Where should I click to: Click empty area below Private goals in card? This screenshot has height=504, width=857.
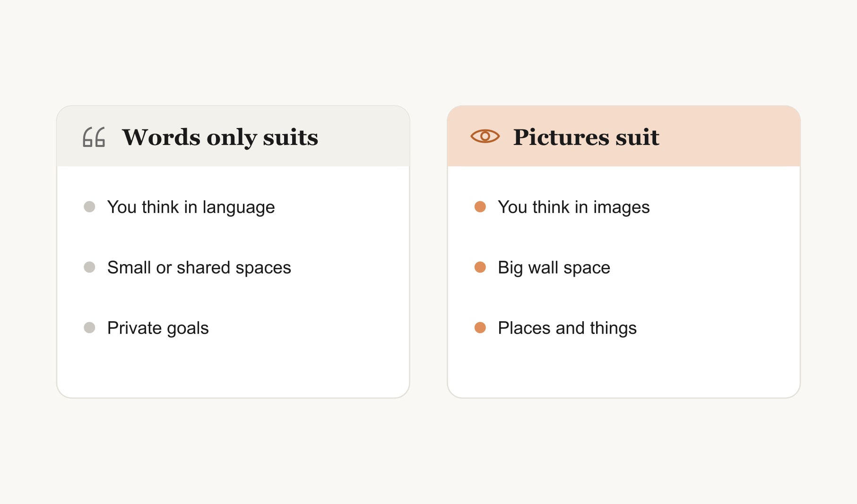[x=233, y=368]
